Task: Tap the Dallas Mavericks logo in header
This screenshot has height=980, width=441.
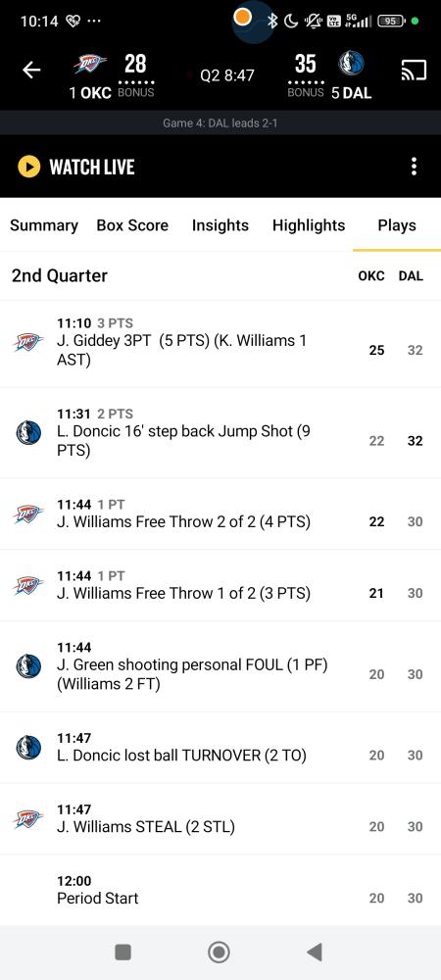Action: click(x=351, y=64)
